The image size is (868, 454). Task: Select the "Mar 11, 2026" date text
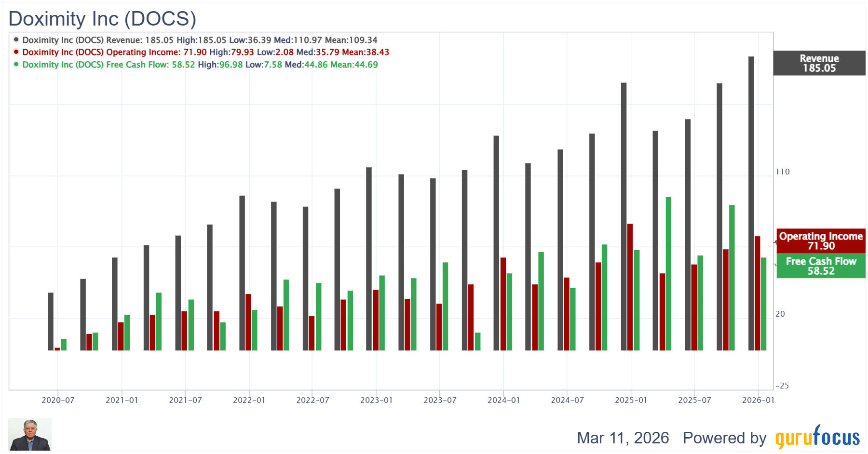click(623, 438)
